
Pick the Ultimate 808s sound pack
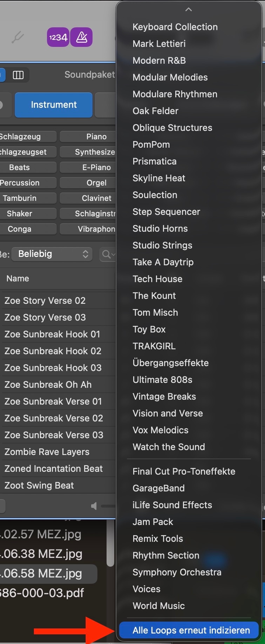click(x=162, y=380)
